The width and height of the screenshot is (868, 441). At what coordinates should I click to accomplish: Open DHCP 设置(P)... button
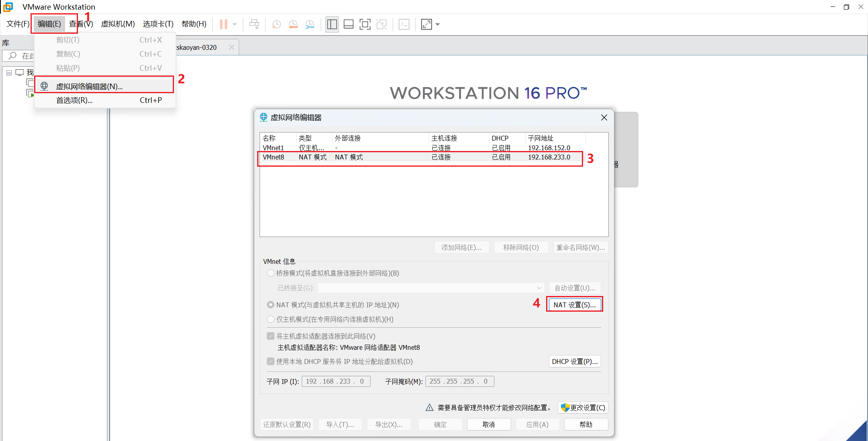point(575,361)
